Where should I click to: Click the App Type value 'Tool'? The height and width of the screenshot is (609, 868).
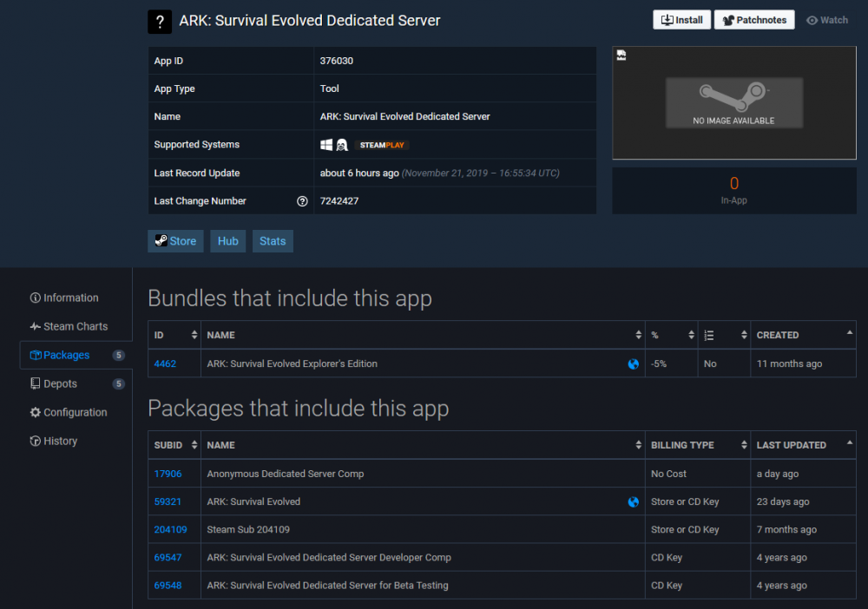(x=329, y=88)
